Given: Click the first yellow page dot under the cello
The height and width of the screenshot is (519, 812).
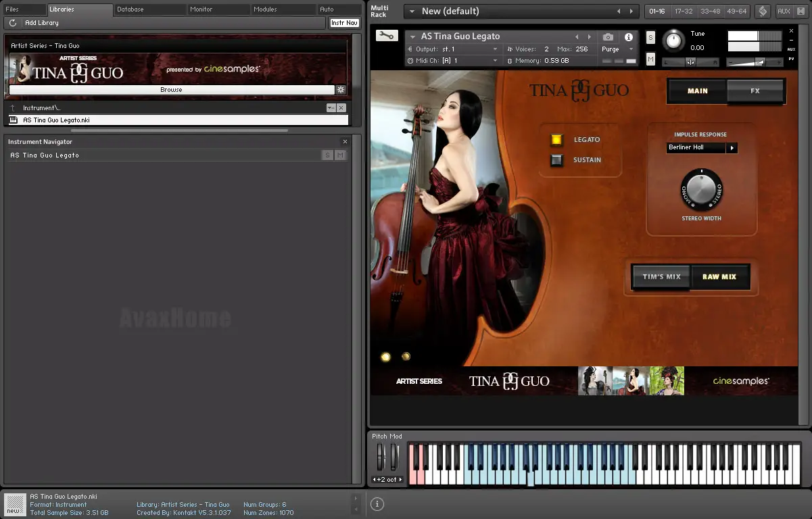Looking at the screenshot, I should (x=385, y=357).
